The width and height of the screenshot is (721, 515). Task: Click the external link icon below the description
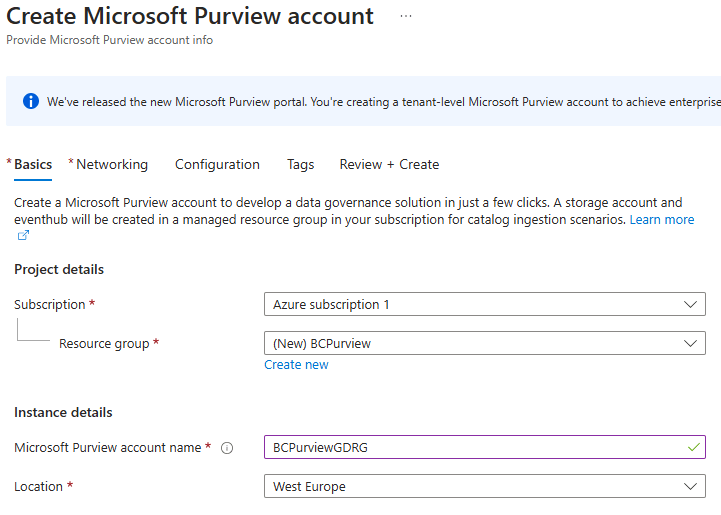click(23, 236)
